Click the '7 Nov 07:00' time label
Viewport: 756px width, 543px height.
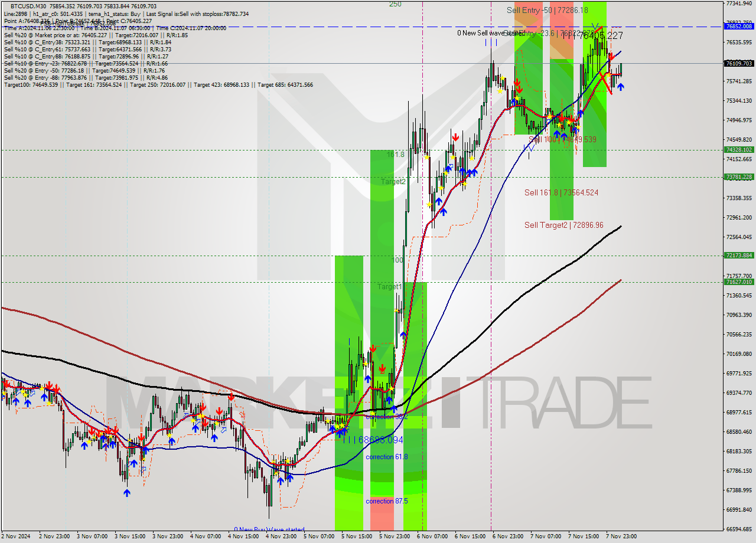(546, 537)
